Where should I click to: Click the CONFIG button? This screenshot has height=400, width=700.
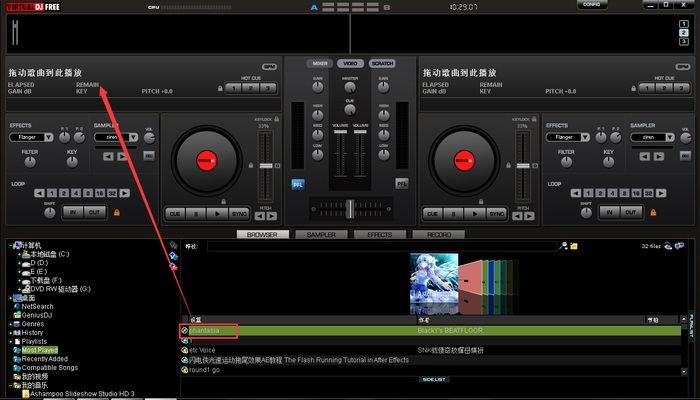click(591, 5)
